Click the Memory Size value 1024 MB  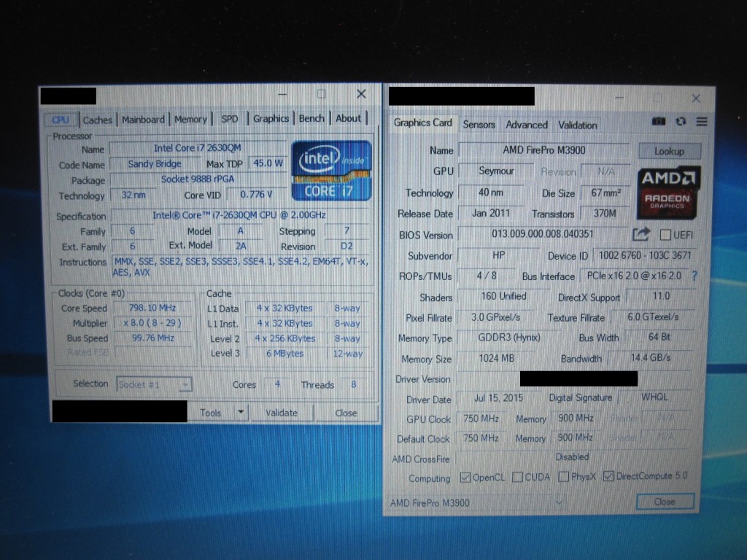point(496,358)
